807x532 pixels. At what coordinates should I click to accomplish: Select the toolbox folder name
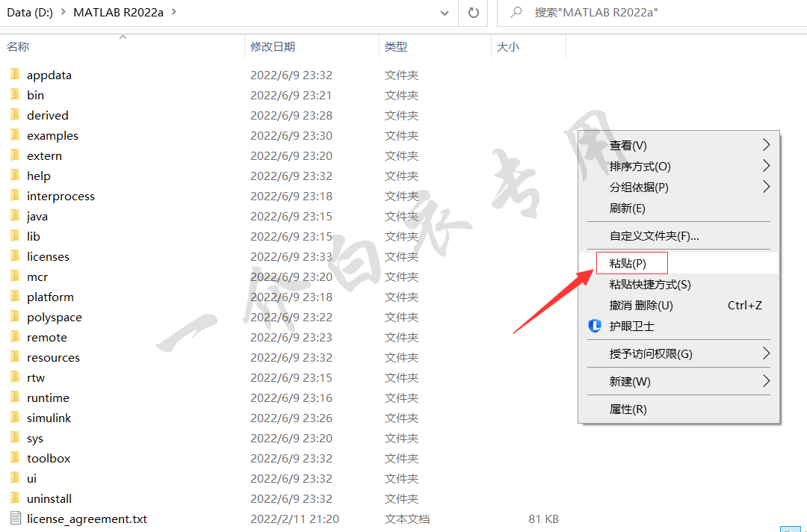(49, 458)
